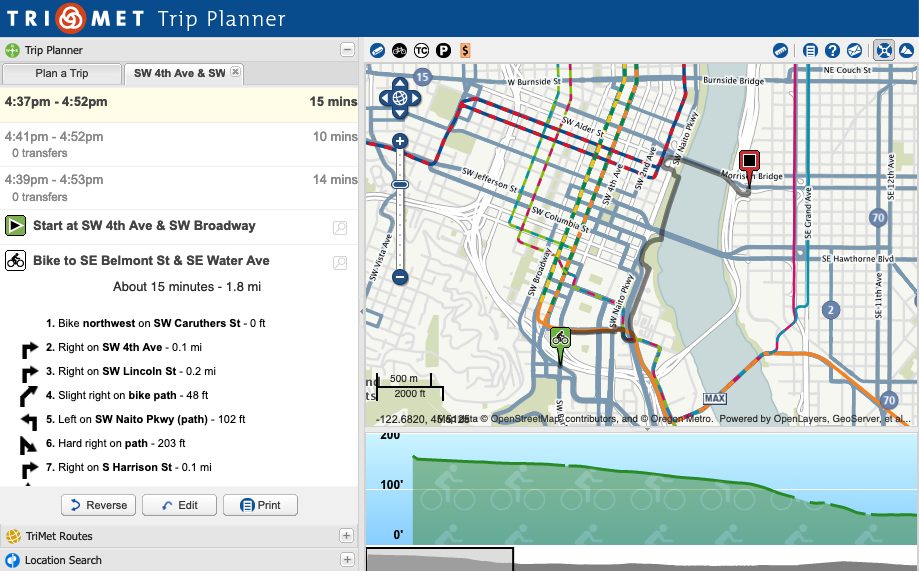
Task: Switch to terrain map view icon
Action: 906,50
